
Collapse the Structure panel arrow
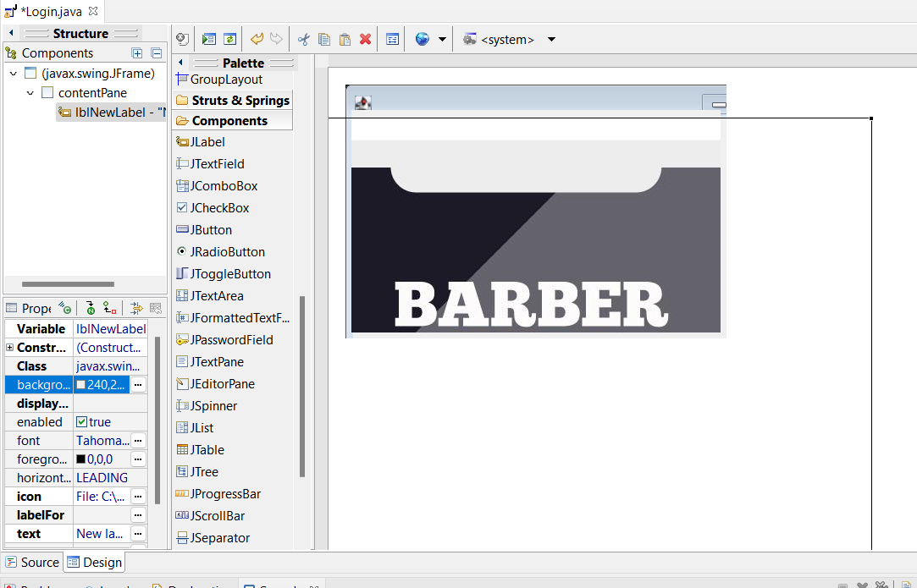tap(11, 33)
